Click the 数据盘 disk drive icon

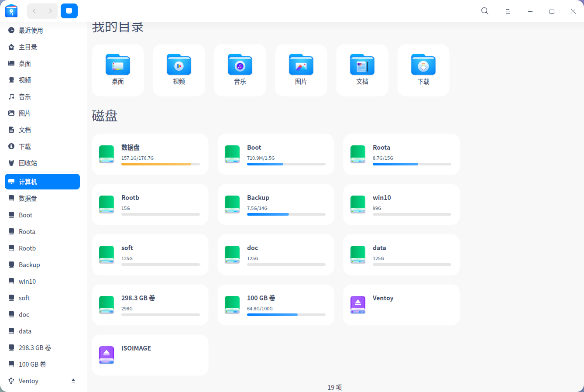(106, 155)
